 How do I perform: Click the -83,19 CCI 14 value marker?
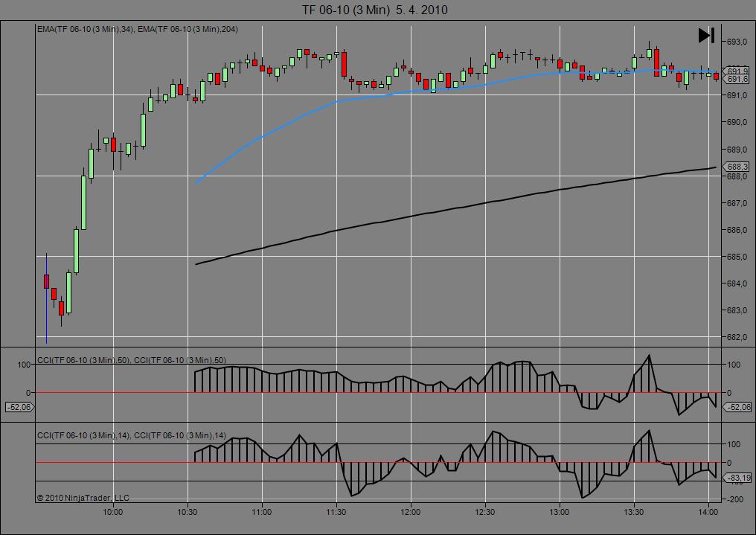737,478
